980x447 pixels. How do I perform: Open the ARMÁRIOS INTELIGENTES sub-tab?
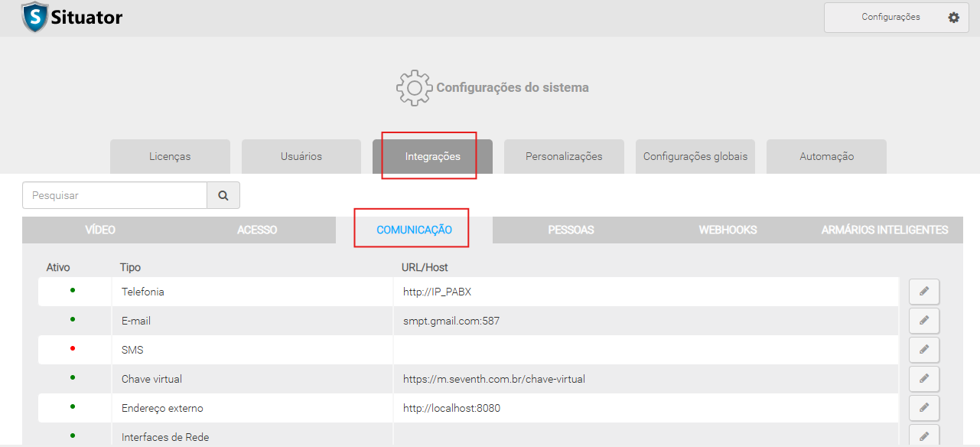pos(884,230)
